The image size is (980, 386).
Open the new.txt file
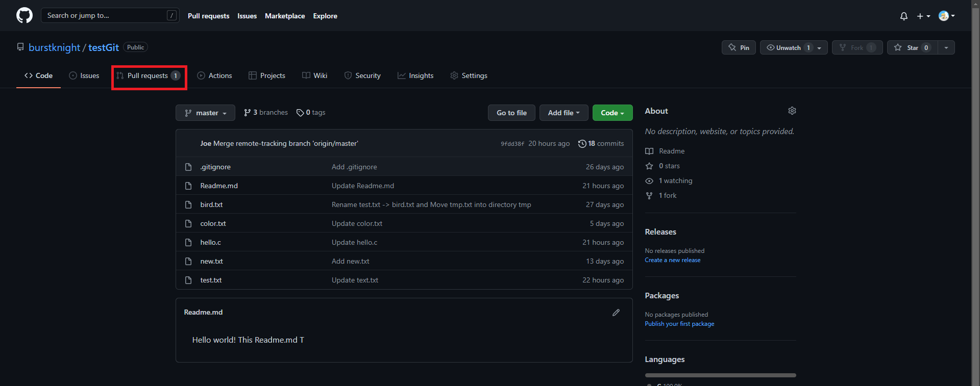pos(211,261)
